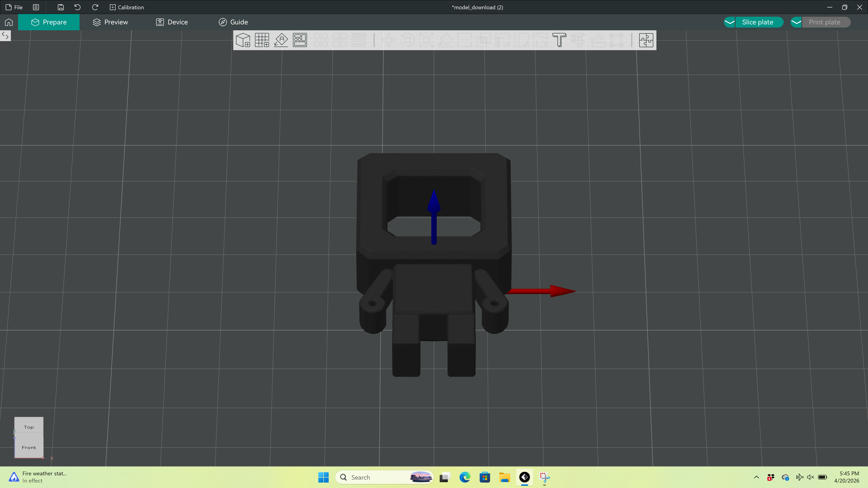This screenshot has width=868, height=488.
Task: Expand the collapsed left sidebar
Action: tap(5, 36)
